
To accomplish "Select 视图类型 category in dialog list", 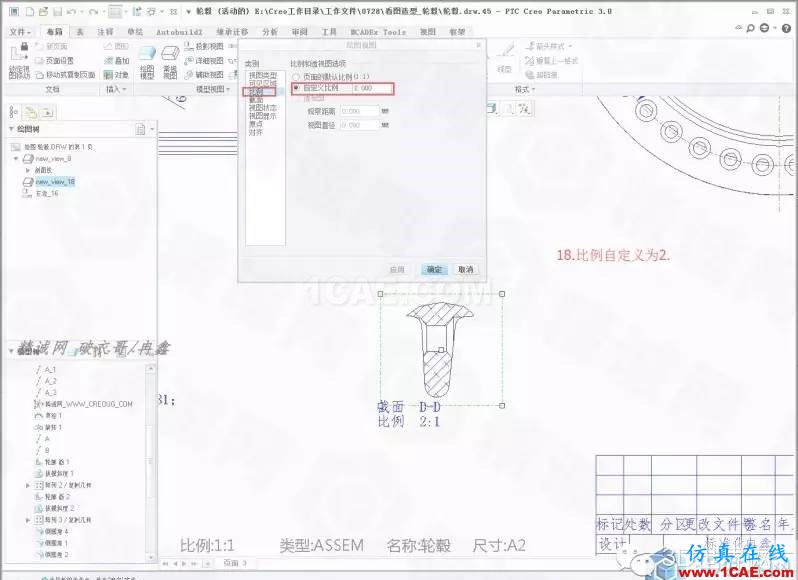I will [x=263, y=75].
